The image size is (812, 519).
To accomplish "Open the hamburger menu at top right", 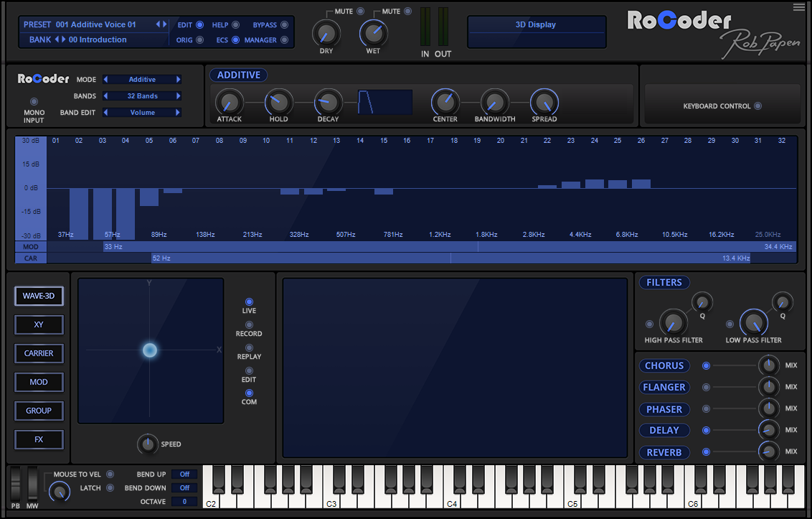I will (x=798, y=6).
